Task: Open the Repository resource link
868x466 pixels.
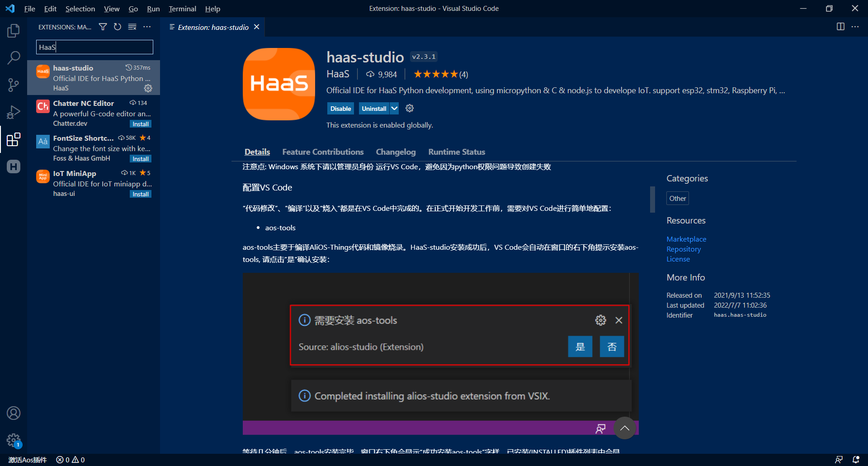Action: click(x=684, y=249)
